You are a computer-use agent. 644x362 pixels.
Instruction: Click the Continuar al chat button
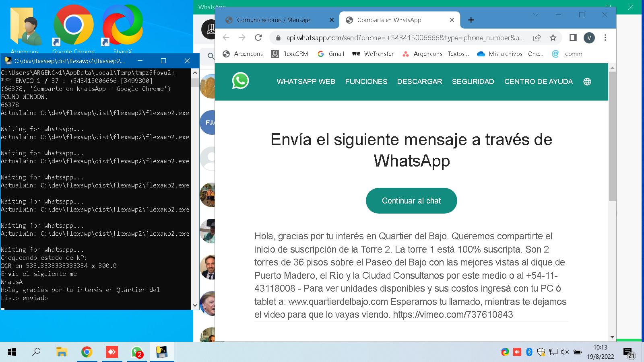pos(411,201)
